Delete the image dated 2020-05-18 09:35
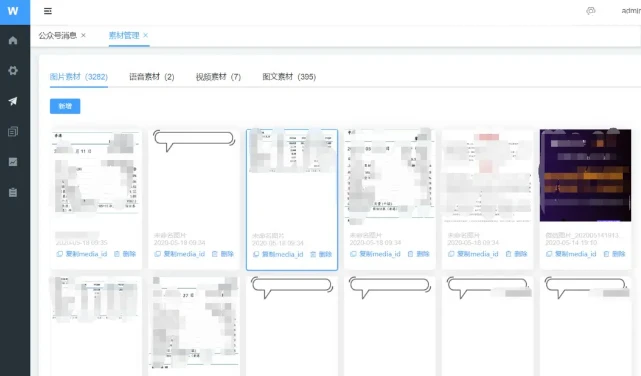The width and height of the screenshot is (641, 376). point(125,254)
